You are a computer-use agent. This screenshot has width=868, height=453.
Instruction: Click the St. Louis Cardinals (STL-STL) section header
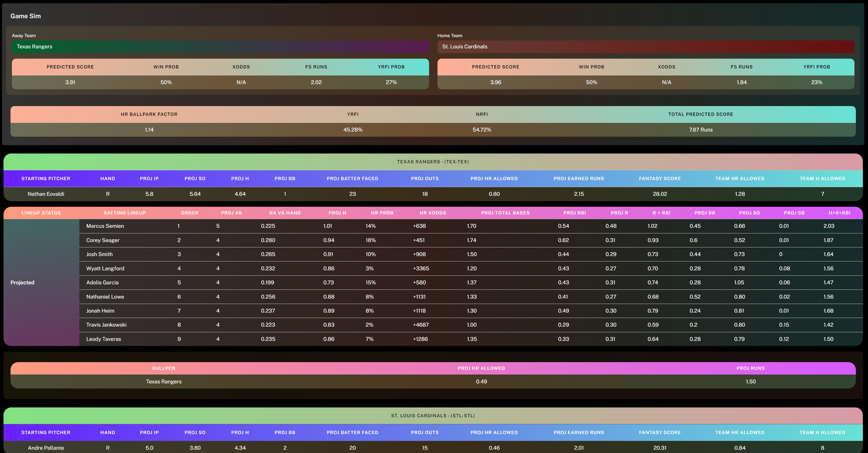coord(433,416)
